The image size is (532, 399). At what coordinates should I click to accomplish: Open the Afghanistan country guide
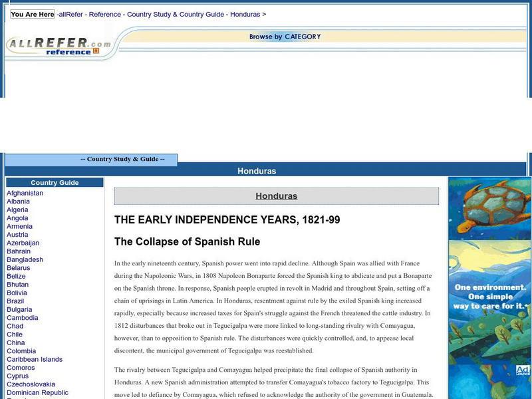[x=25, y=193]
